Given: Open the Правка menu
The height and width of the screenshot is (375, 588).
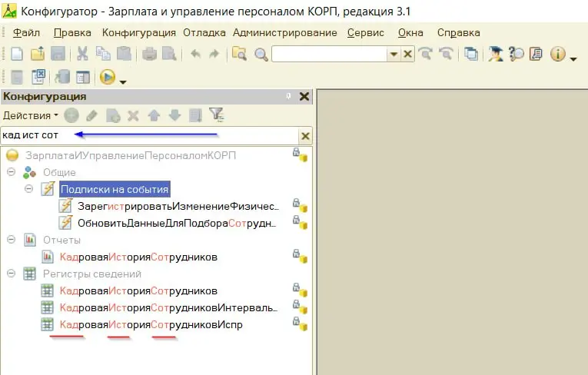Looking at the screenshot, I should (x=72, y=33).
